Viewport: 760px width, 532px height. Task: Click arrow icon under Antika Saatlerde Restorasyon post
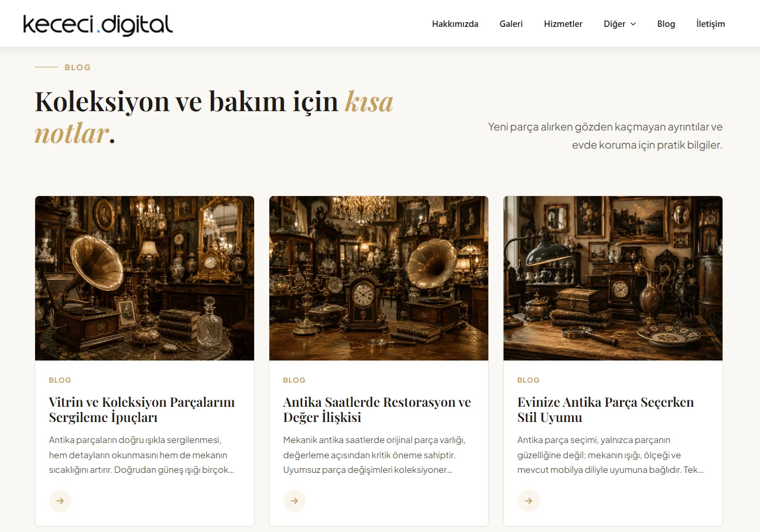(295, 501)
